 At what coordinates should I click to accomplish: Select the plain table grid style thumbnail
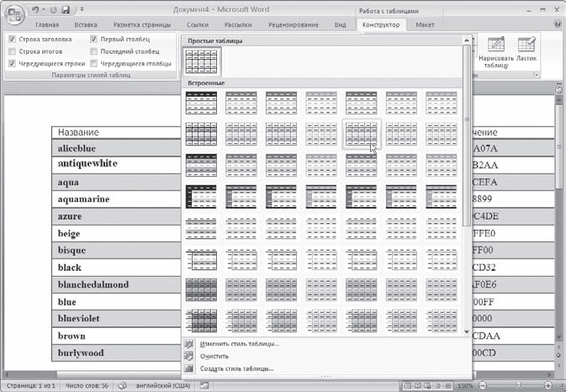[201, 61]
